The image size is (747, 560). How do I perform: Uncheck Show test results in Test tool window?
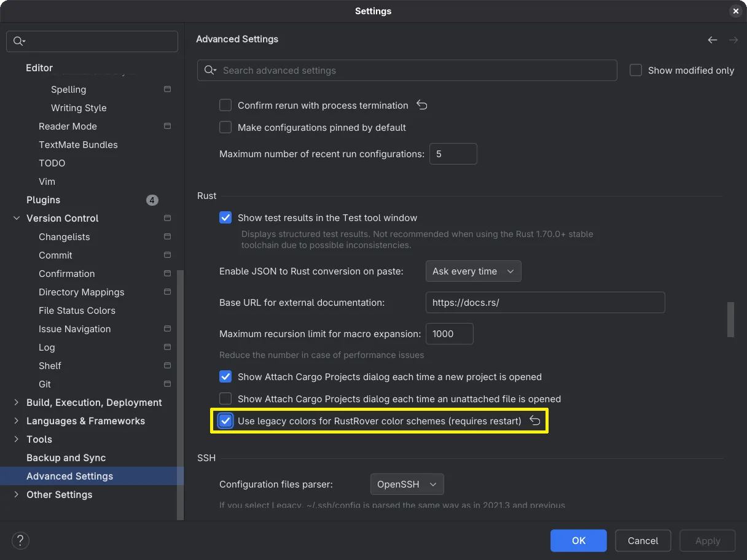pyautogui.click(x=225, y=218)
